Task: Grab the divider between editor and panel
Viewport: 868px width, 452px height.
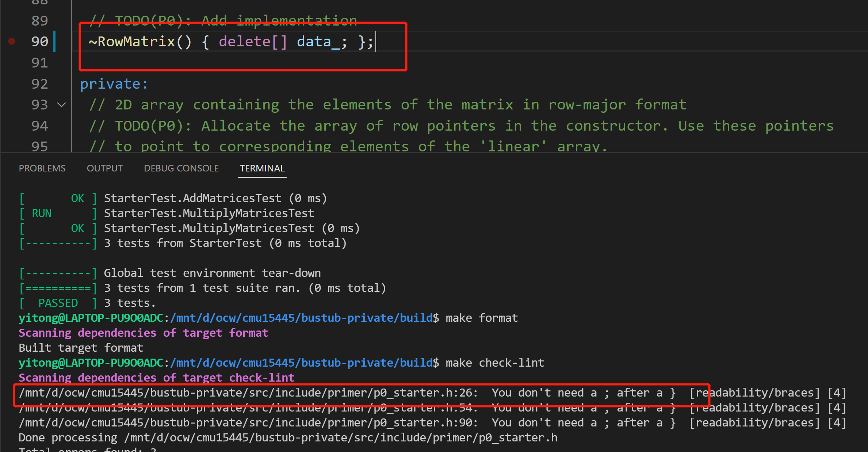Action: click(434, 152)
